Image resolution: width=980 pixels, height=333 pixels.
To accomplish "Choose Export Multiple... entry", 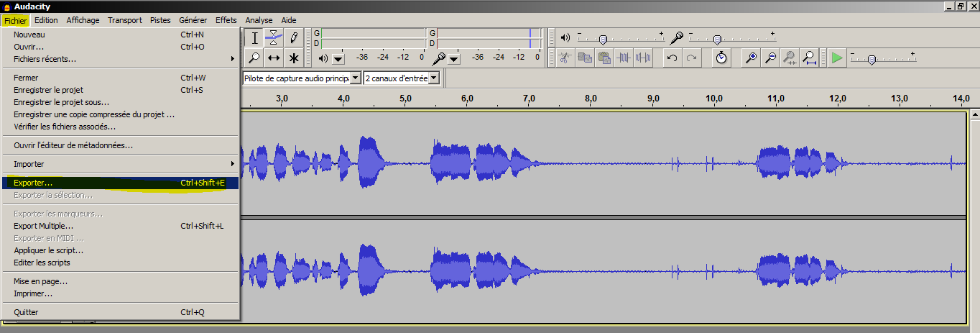I will click(x=121, y=226).
